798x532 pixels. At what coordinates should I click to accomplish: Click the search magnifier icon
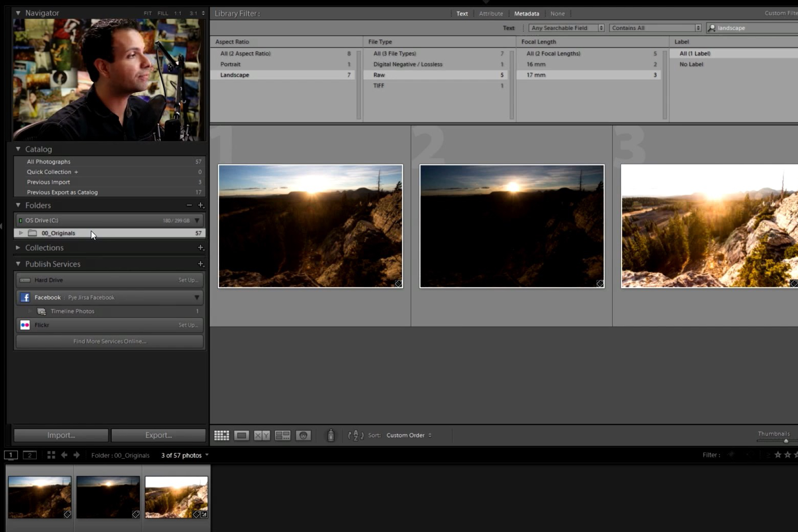[711, 28]
